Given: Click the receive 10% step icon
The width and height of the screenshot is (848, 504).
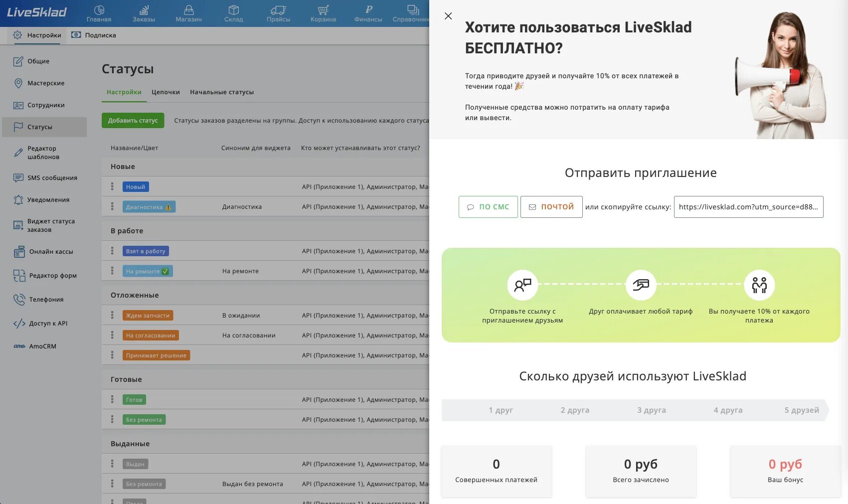Looking at the screenshot, I should (x=759, y=285).
